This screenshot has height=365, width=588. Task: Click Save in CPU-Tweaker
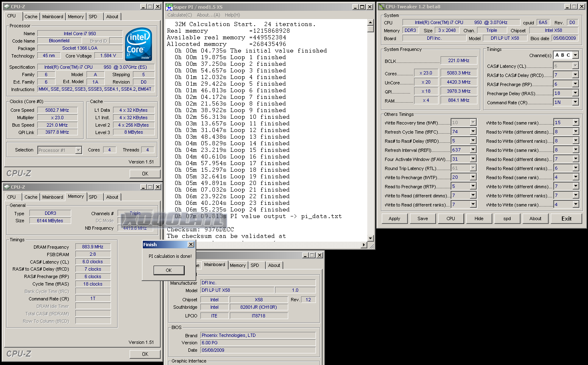coord(423,219)
